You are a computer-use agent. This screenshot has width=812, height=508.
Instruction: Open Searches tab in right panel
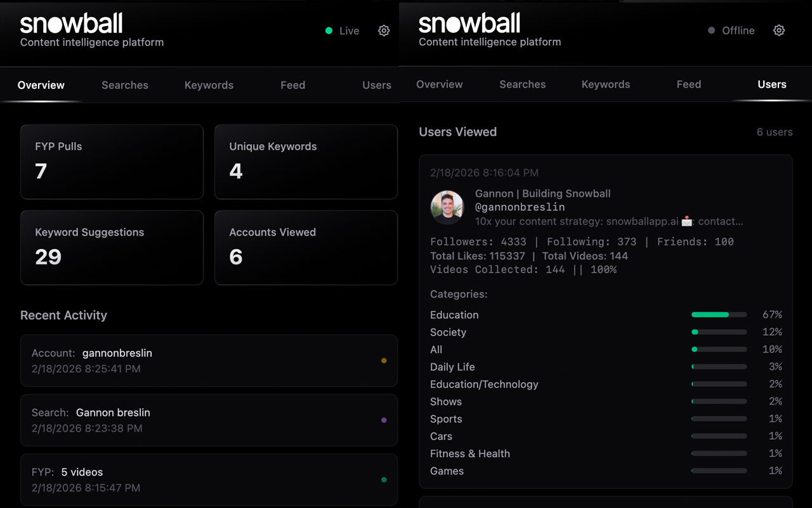pyautogui.click(x=523, y=84)
